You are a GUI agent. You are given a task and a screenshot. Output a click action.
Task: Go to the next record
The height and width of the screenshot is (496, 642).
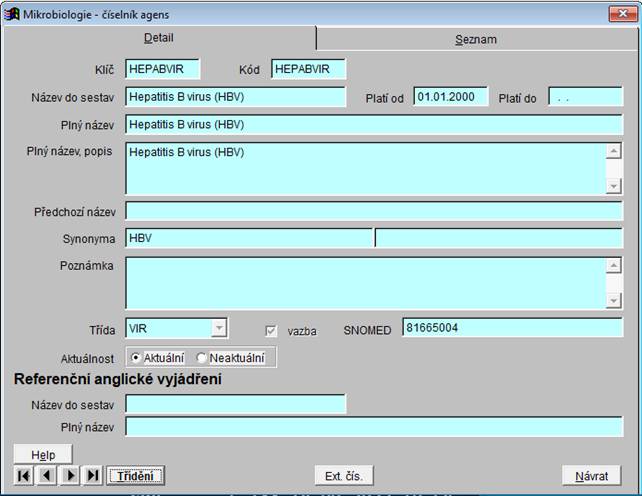70,476
